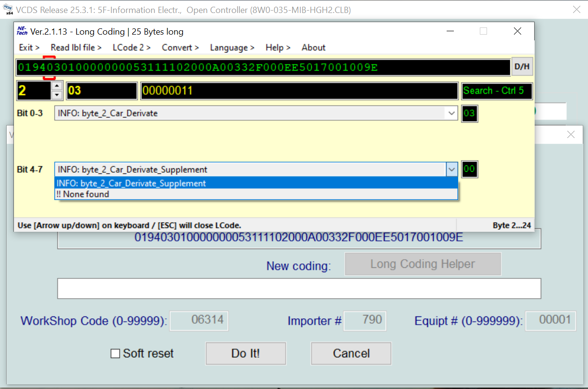Click the 'New coding:' label
Screen dimensions: 588x389
299,265
